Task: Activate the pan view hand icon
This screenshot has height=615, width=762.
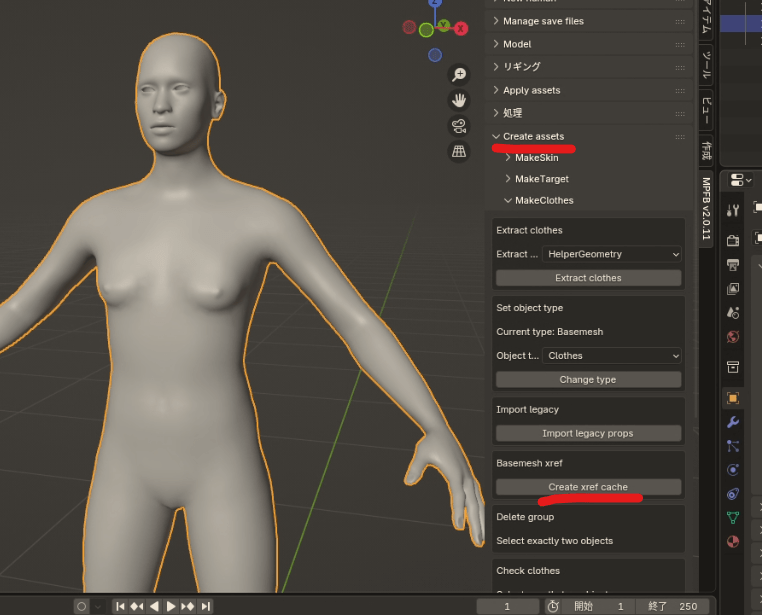Action: (x=459, y=100)
